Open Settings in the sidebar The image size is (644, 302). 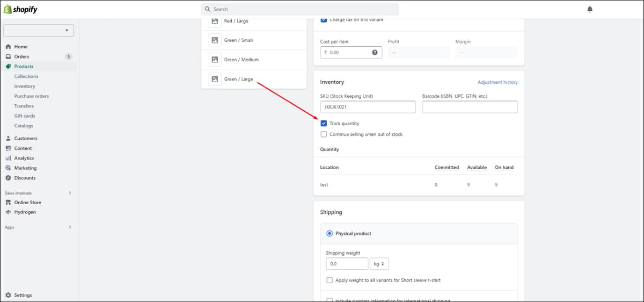23,296
